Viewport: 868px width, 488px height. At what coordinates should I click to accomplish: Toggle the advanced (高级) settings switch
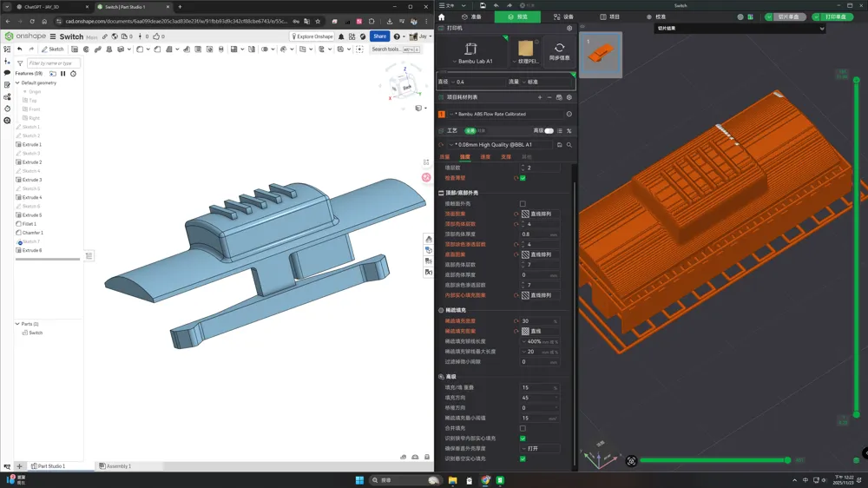(549, 131)
